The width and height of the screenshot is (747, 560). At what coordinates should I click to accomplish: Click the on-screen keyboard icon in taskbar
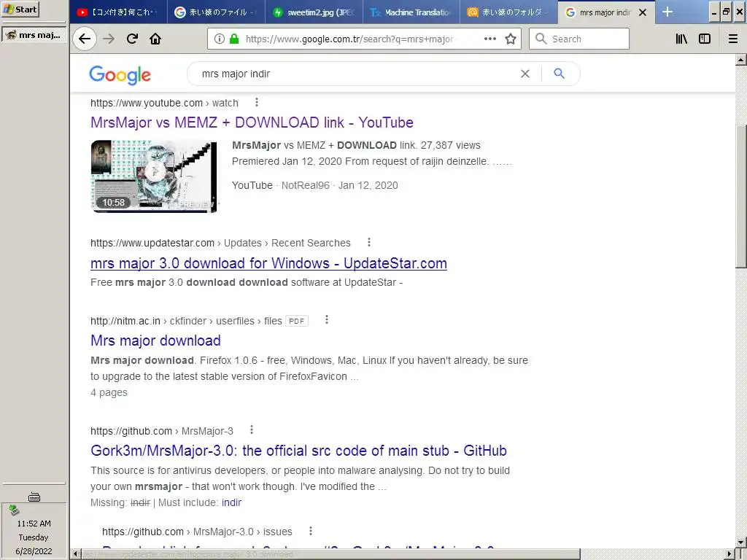pyautogui.click(x=34, y=497)
